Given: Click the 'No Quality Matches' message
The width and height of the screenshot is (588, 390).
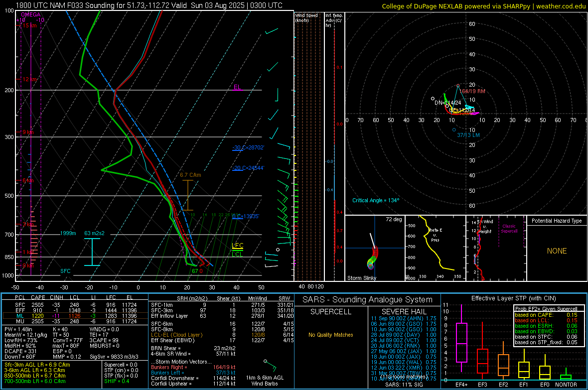Looking at the screenshot, I should point(331,335).
